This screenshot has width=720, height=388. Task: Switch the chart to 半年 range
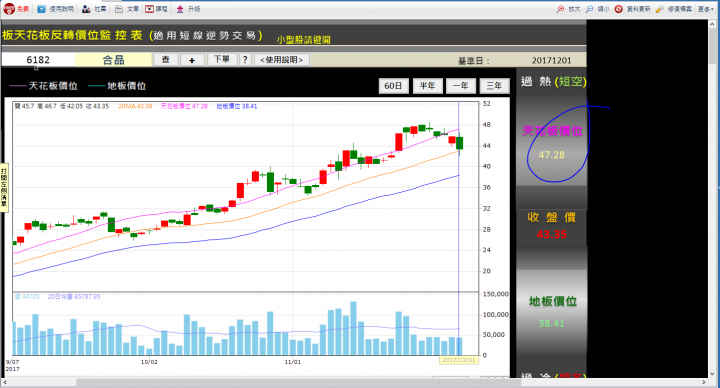coord(428,86)
